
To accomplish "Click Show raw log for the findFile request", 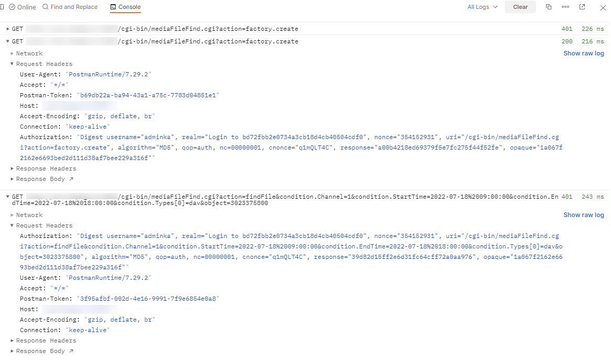I will pyautogui.click(x=583, y=215).
